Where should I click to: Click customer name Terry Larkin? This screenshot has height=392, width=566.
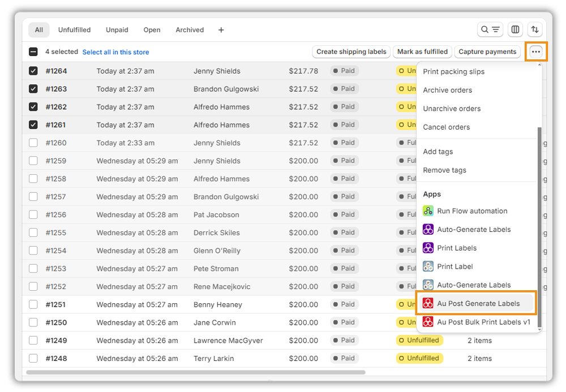[214, 359]
